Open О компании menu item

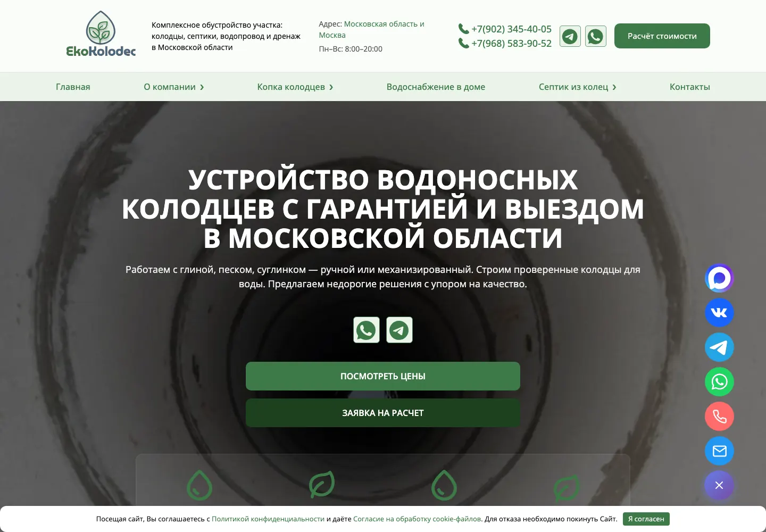coord(170,87)
